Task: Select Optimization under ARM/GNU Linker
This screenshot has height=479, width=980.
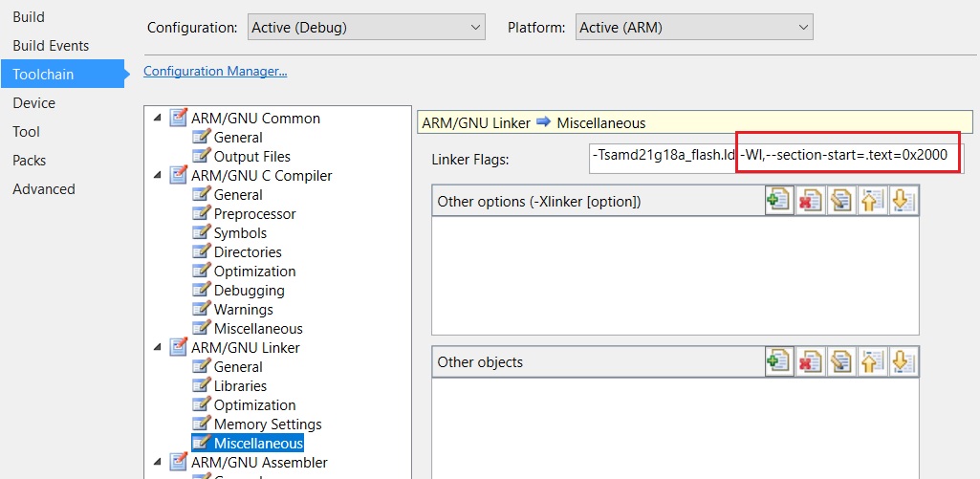Action: [x=254, y=404]
